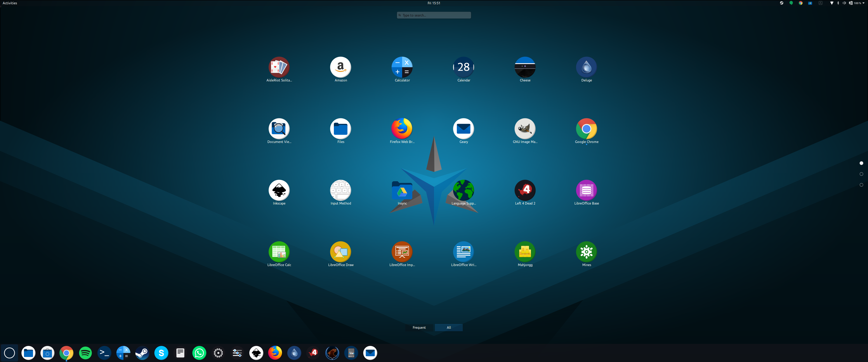Open the eagle emblem app in dock
868x362 pixels.
coord(332,353)
